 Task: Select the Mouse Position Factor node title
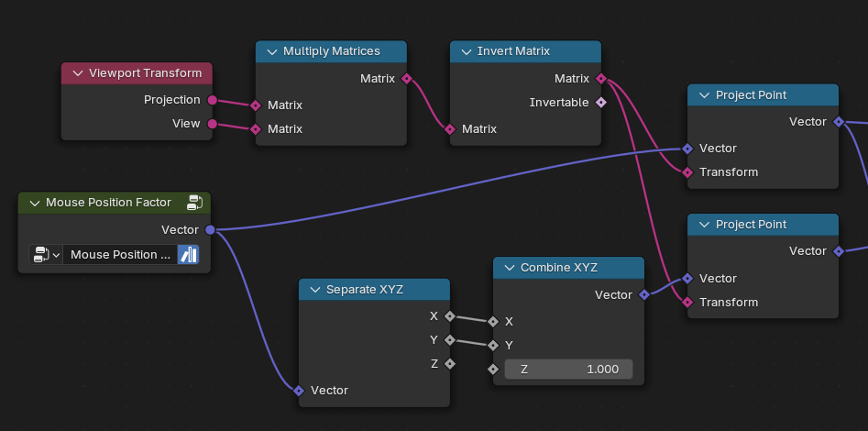(x=108, y=203)
